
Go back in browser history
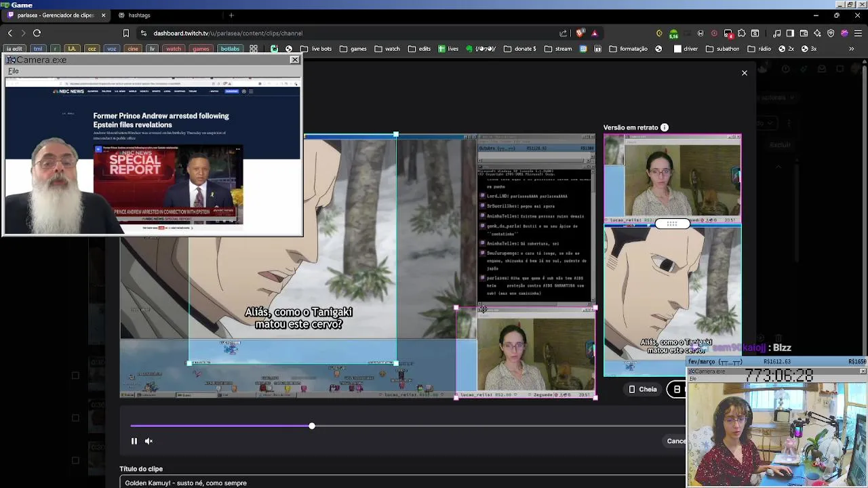(x=10, y=33)
